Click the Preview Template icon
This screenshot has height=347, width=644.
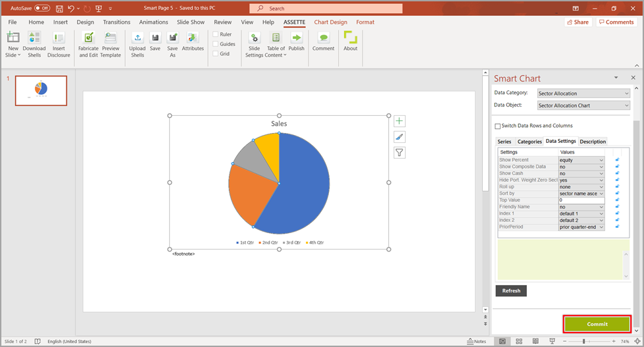coord(111,38)
